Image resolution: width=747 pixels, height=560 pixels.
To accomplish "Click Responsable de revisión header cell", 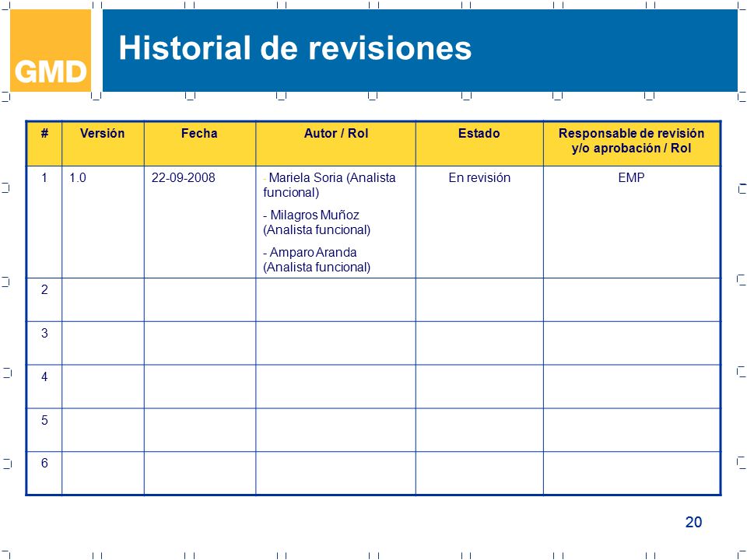I will 632,143.
